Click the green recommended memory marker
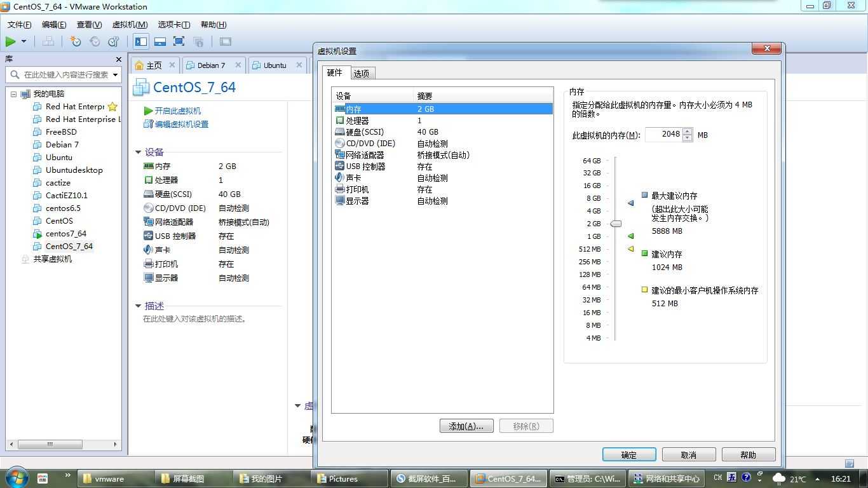 (x=631, y=236)
